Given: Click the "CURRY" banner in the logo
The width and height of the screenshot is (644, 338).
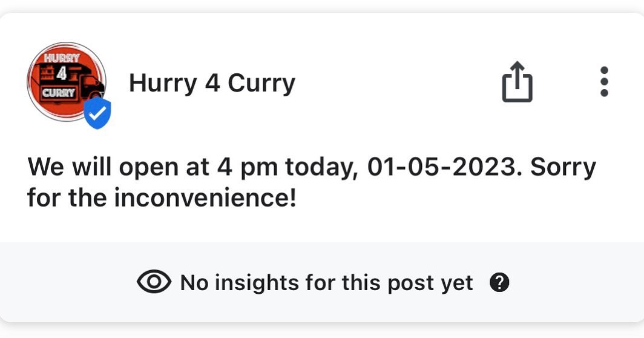Looking at the screenshot, I should (x=59, y=94).
